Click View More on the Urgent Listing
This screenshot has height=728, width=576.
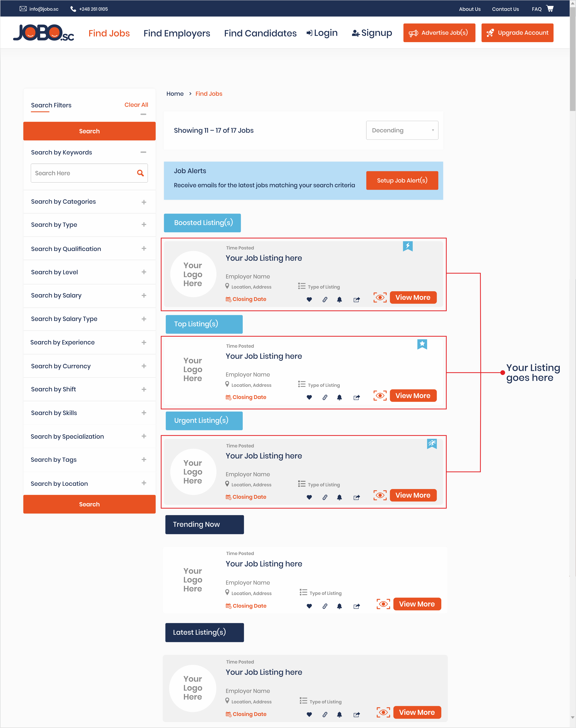413,495
